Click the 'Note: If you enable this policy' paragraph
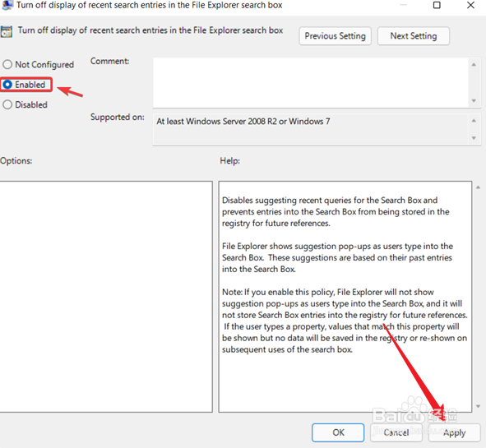The width and height of the screenshot is (486, 448). (x=345, y=321)
